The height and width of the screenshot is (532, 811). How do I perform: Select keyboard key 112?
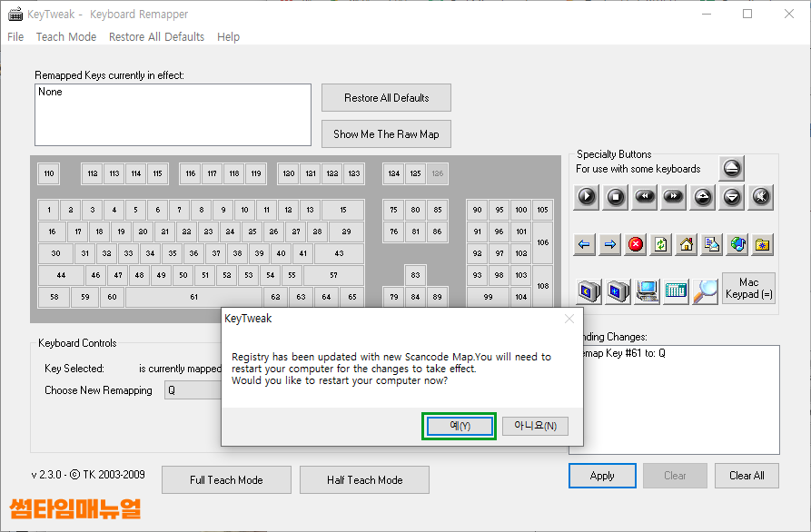click(x=93, y=173)
